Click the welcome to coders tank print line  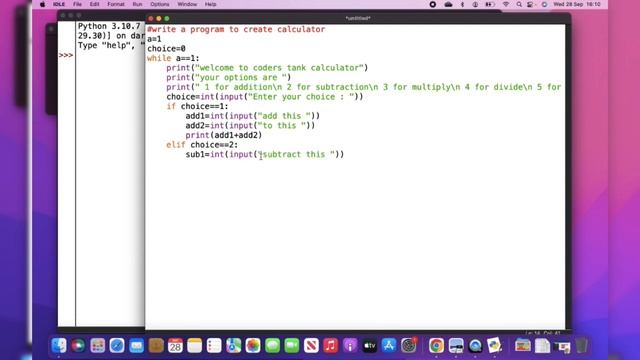pyautogui.click(x=267, y=68)
